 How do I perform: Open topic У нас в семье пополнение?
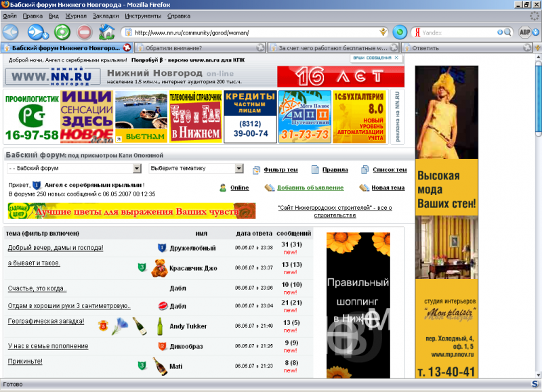(x=48, y=346)
